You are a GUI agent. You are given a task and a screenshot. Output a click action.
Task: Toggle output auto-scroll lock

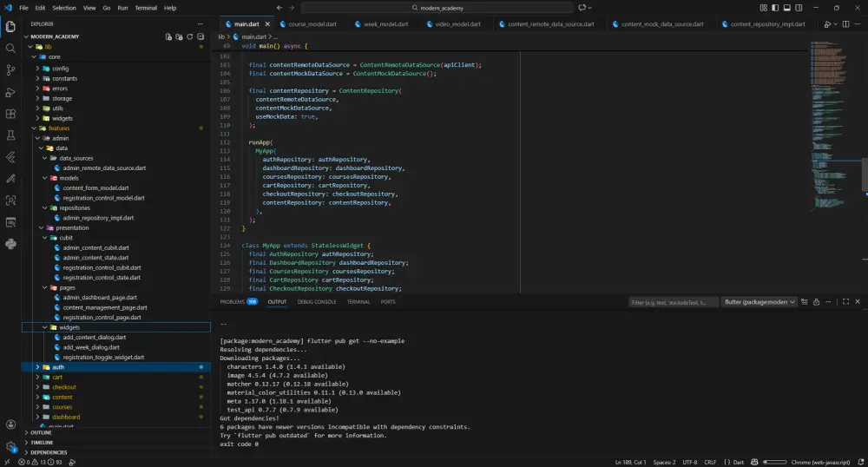[x=816, y=301]
